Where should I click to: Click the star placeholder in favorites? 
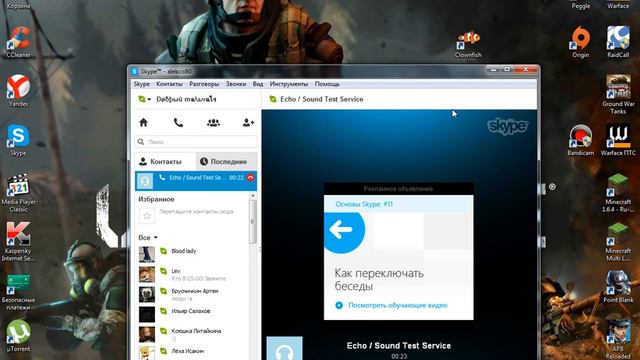point(147,216)
